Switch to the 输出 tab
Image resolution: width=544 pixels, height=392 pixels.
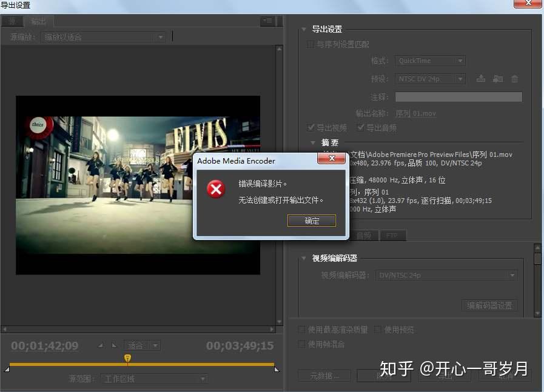click(38, 21)
